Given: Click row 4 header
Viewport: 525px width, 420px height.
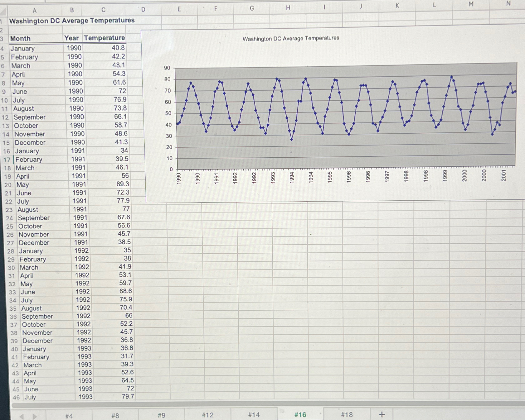Looking at the screenshot, I should [3, 48].
